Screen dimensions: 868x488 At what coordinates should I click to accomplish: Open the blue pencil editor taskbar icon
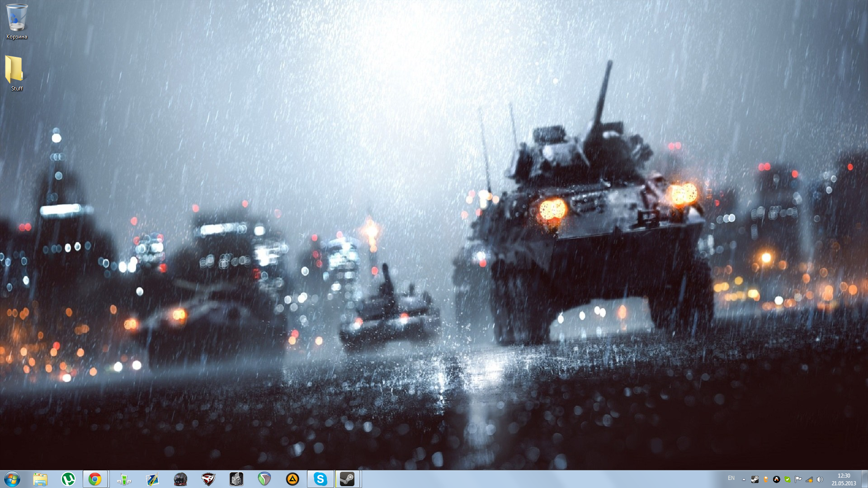tap(152, 479)
